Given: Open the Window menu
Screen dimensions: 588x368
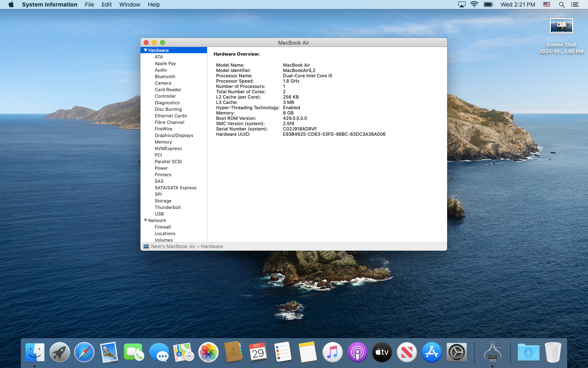Looking at the screenshot, I should (x=129, y=4).
